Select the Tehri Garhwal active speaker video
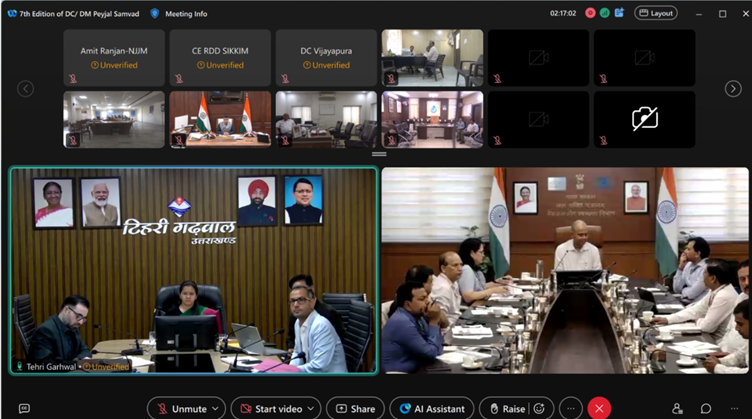752x419 pixels. coord(194,270)
